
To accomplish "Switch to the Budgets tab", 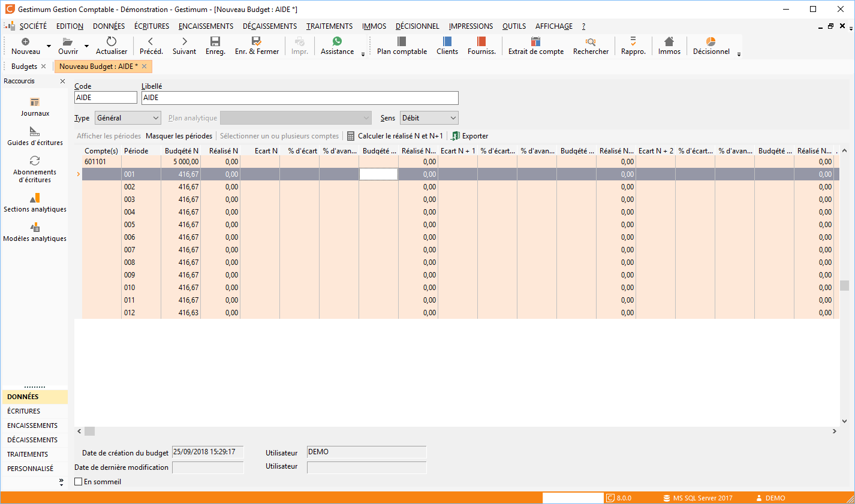I will 24,67.
